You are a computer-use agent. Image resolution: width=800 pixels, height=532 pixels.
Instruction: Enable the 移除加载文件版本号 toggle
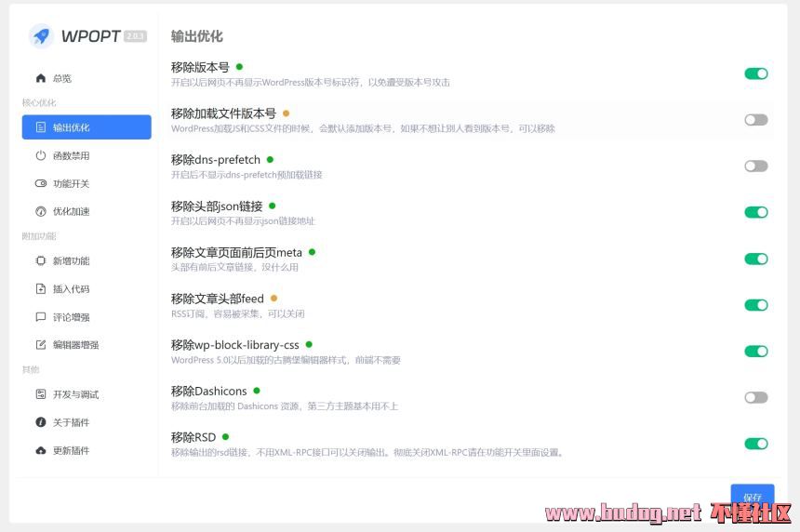tap(756, 120)
